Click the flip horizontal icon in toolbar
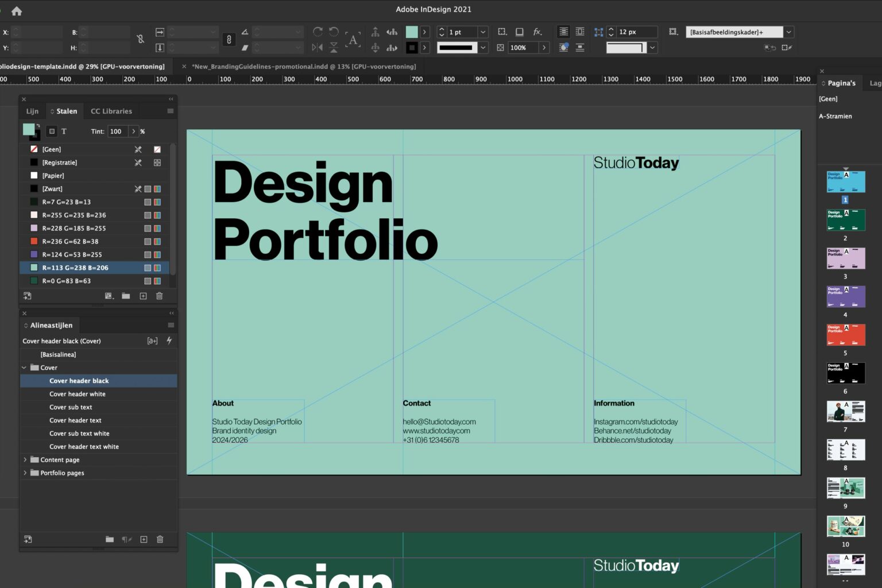882x588 pixels. click(318, 47)
